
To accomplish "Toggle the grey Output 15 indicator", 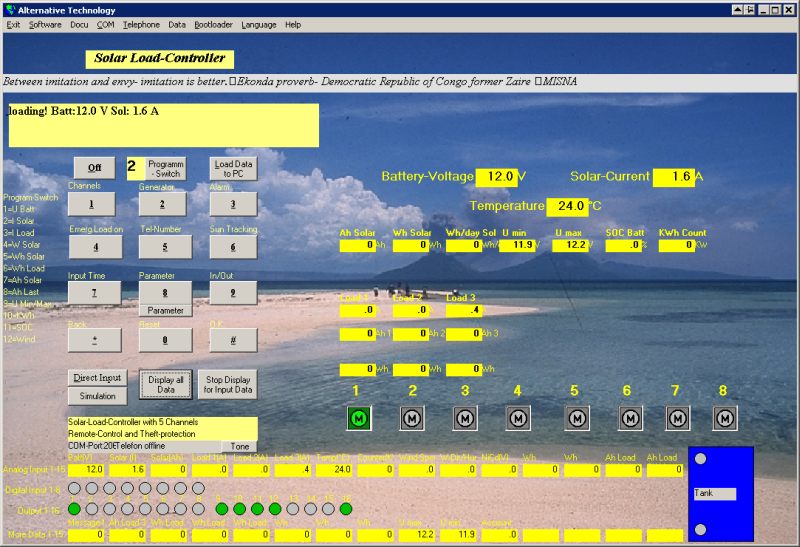I will [328, 509].
